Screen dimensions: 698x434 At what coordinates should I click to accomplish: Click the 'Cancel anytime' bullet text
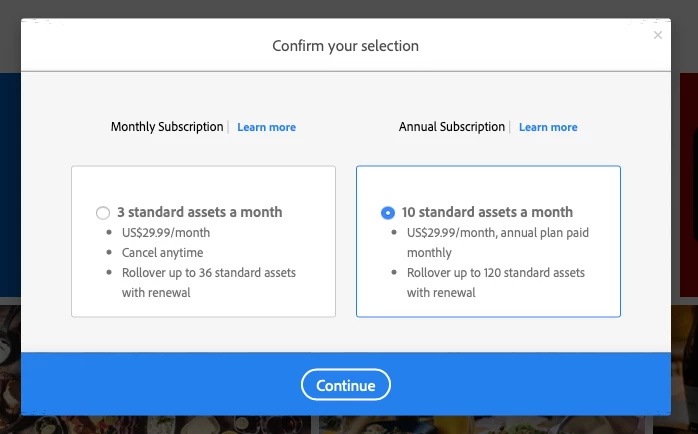coord(162,253)
